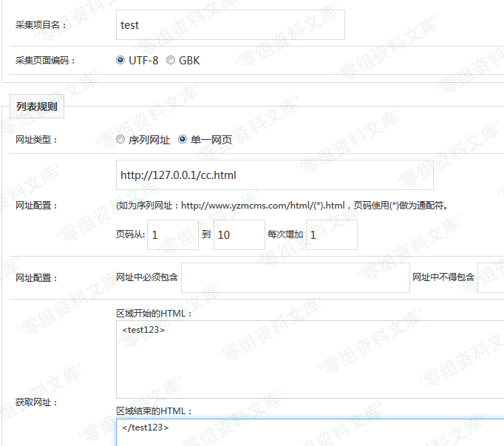The width and height of the screenshot is (504, 446).
Task: Click the 列表规则 section tab
Action: (37, 107)
